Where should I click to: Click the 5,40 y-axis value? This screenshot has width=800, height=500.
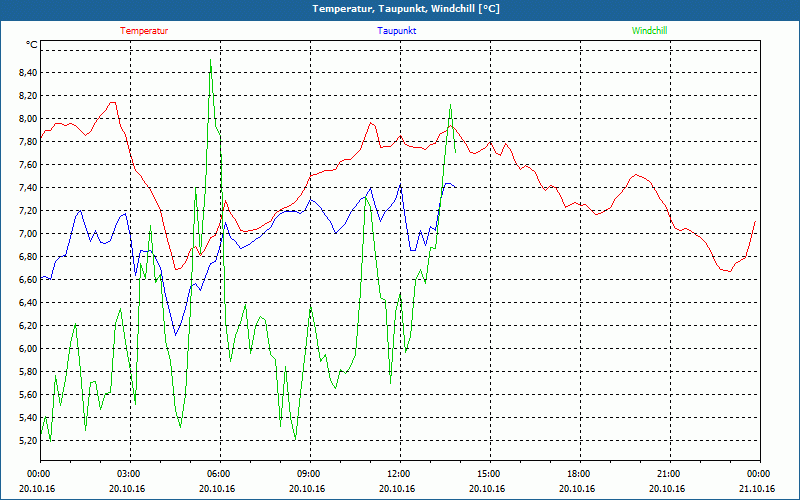[28, 418]
